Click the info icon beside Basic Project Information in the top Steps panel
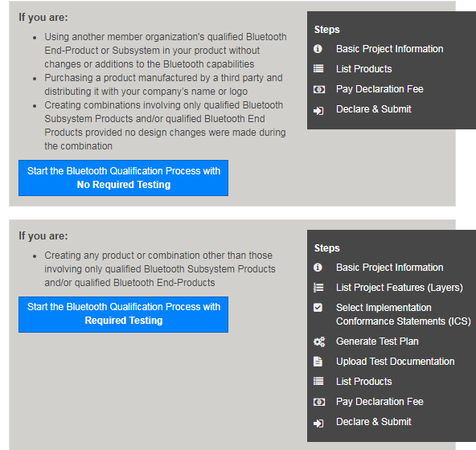 318,49
